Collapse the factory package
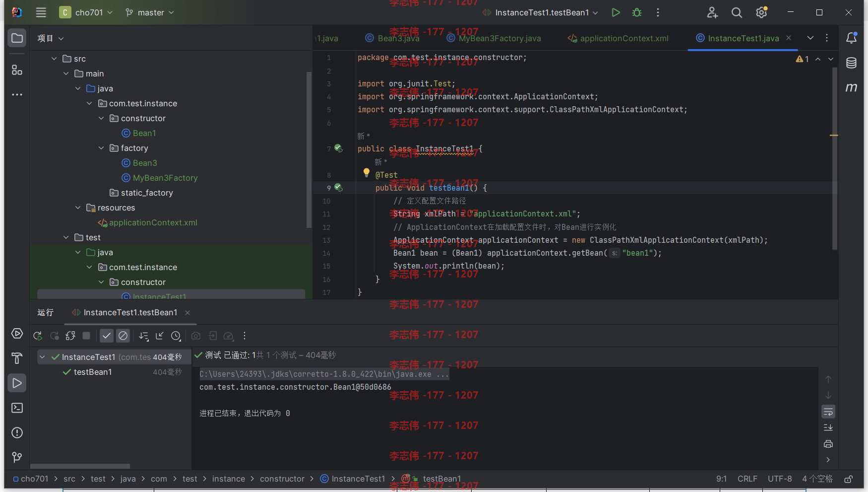 (x=101, y=148)
